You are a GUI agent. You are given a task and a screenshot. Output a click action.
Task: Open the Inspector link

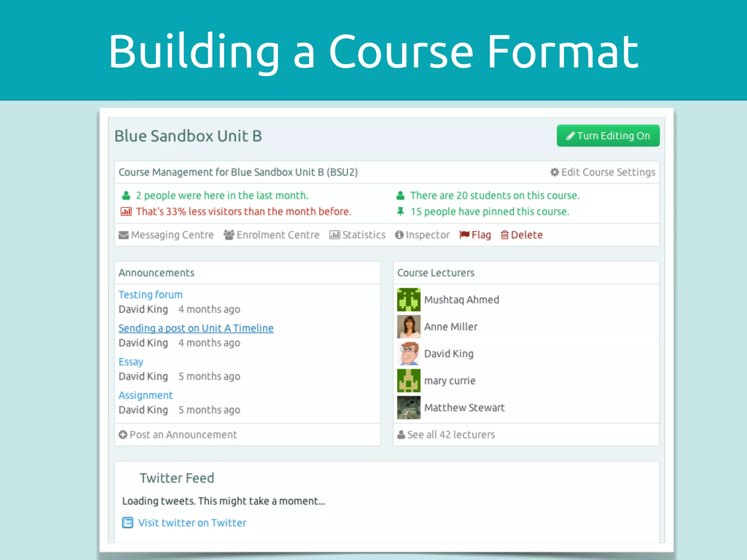coord(427,235)
